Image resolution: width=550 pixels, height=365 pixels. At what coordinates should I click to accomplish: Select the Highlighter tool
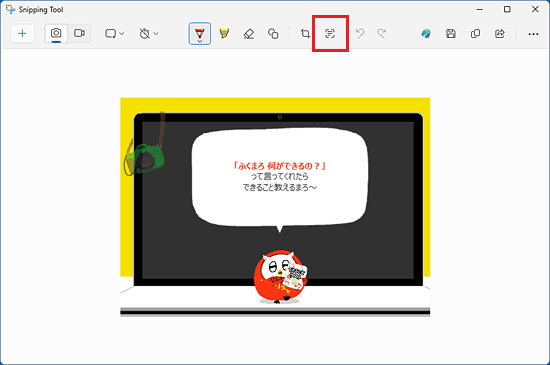point(224,34)
